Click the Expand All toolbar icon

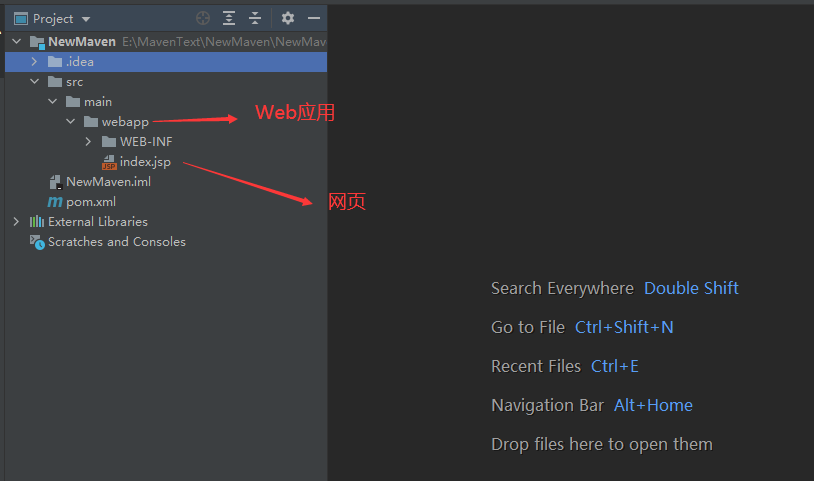coord(229,18)
